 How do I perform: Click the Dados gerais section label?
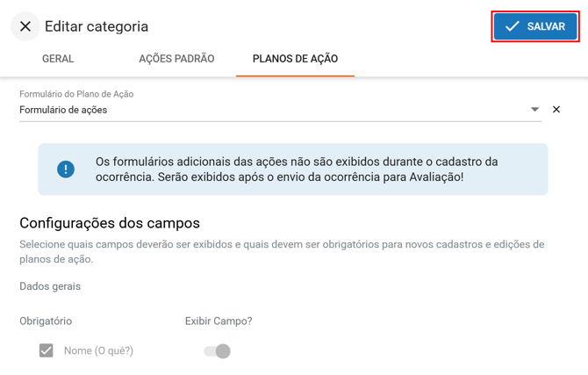[x=50, y=286]
